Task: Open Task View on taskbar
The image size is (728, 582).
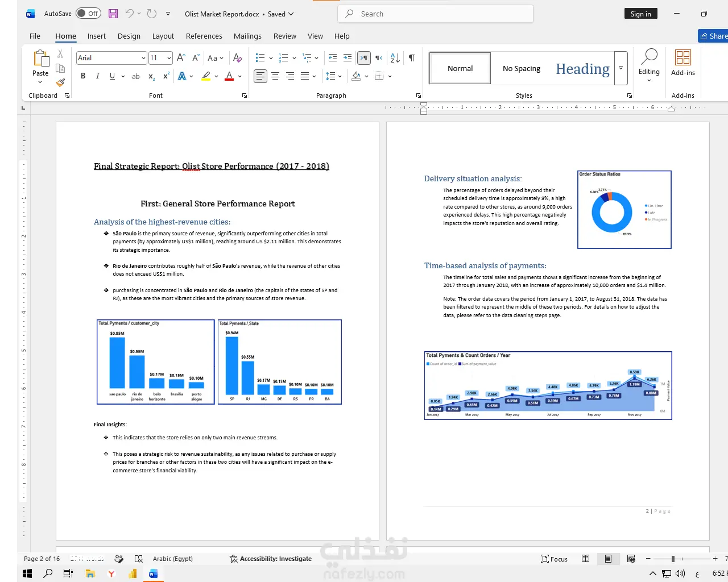Action: pos(68,573)
